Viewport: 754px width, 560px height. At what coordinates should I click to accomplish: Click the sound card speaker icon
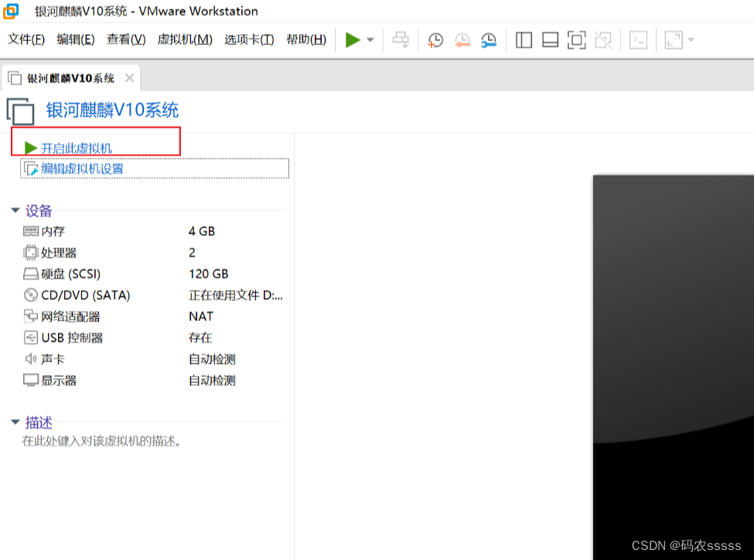tap(31, 359)
